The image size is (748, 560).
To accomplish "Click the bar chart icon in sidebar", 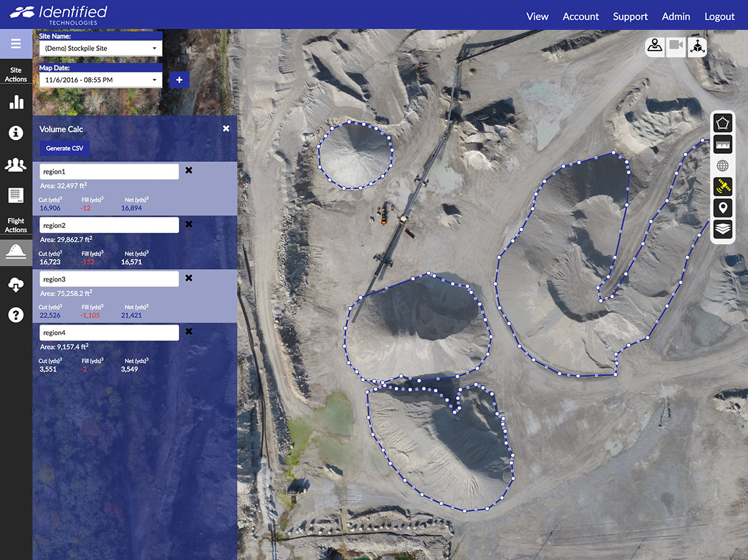I will 16,102.
